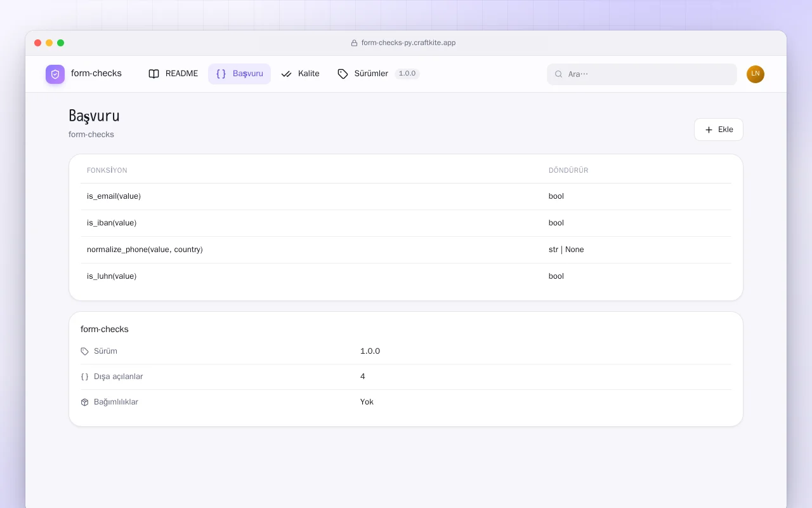Image resolution: width=812 pixels, height=508 pixels.
Task: Focus the Ara search field
Action: click(642, 74)
